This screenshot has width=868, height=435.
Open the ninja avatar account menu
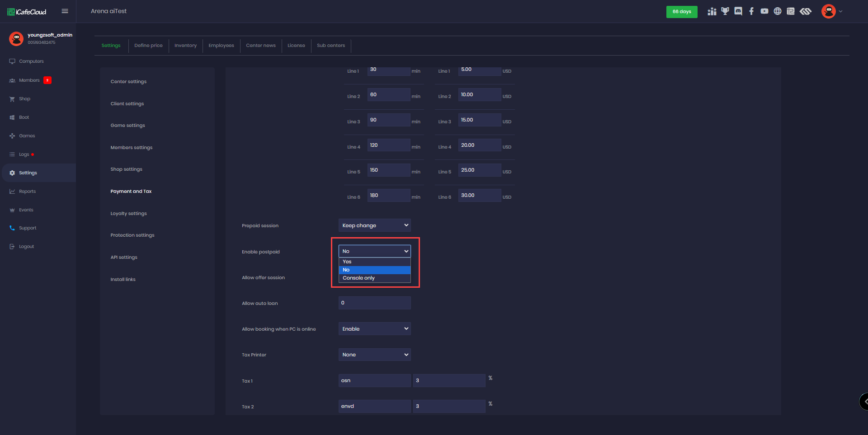(829, 11)
